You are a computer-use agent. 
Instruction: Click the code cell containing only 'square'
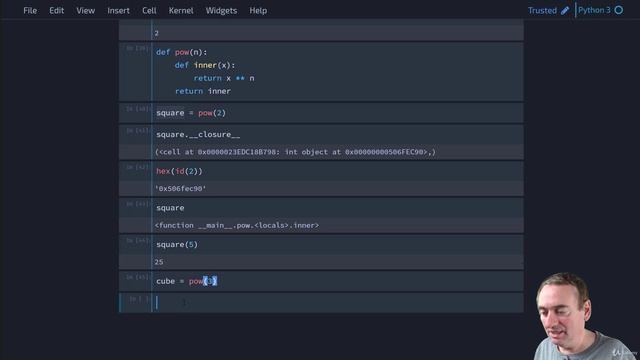(338, 208)
